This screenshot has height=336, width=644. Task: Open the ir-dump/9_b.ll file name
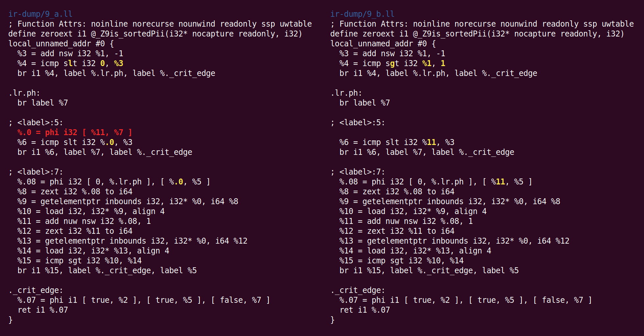pos(362,14)
